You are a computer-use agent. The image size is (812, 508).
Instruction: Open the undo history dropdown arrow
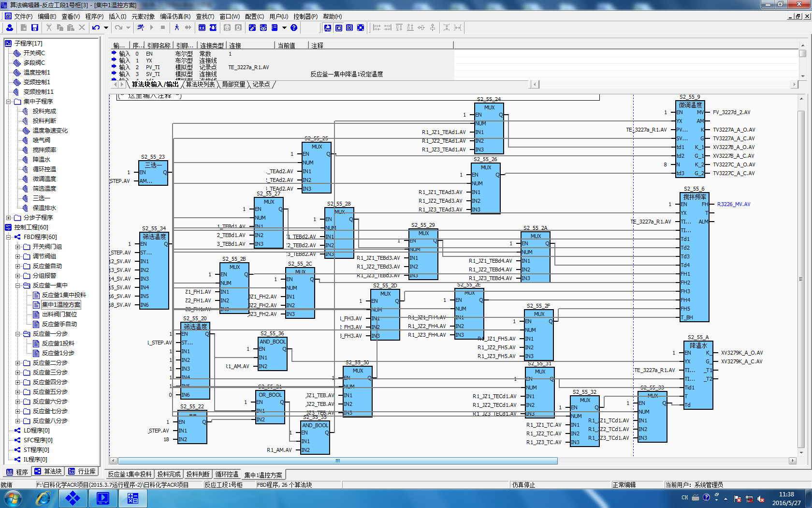[106, 28]
